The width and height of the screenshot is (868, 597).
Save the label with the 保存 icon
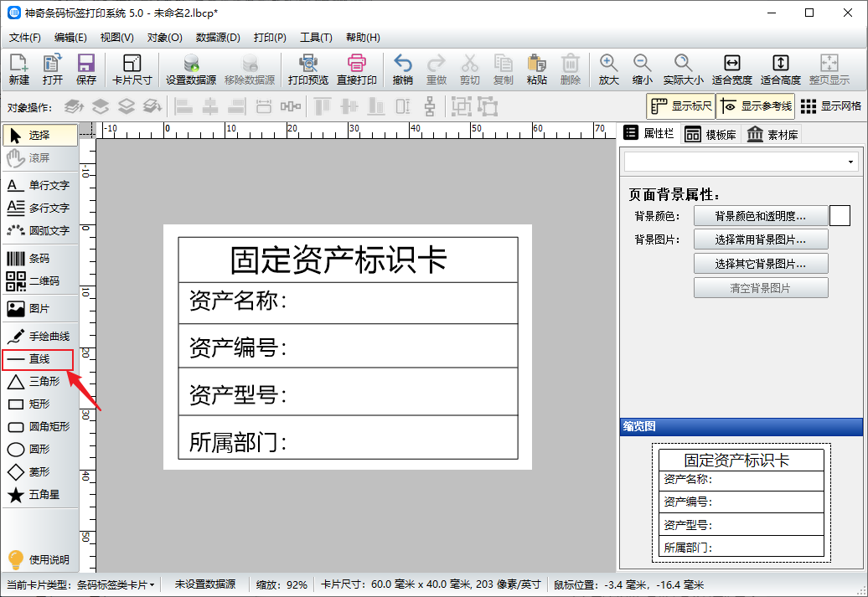click(86, 69)
